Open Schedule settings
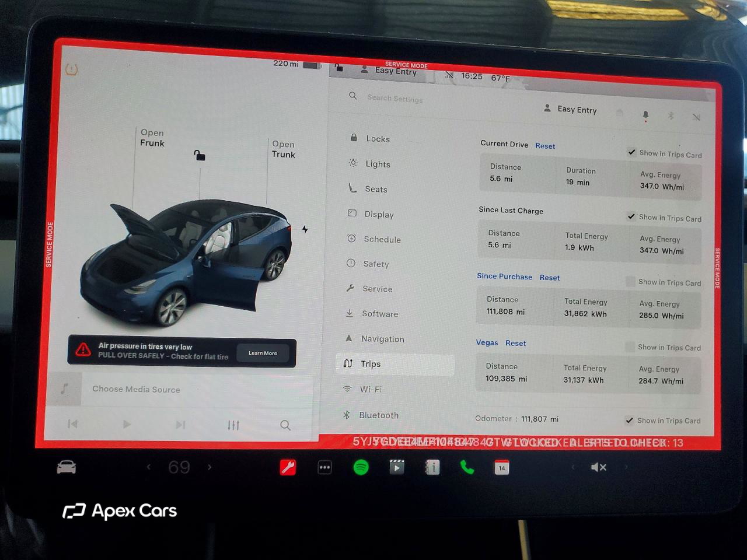Image resolution: width=747 pixels, height=560 pixels. [x=373, y=239]
